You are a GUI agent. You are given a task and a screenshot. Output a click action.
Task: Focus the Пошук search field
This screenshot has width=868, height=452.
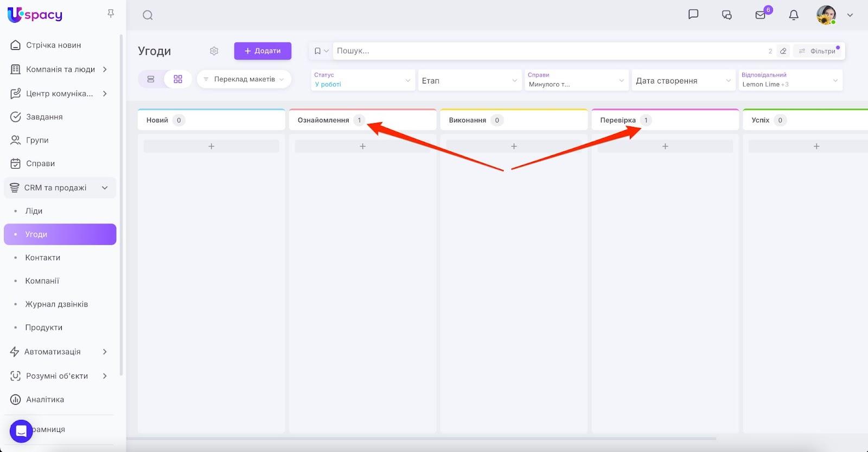pos(548,51)
